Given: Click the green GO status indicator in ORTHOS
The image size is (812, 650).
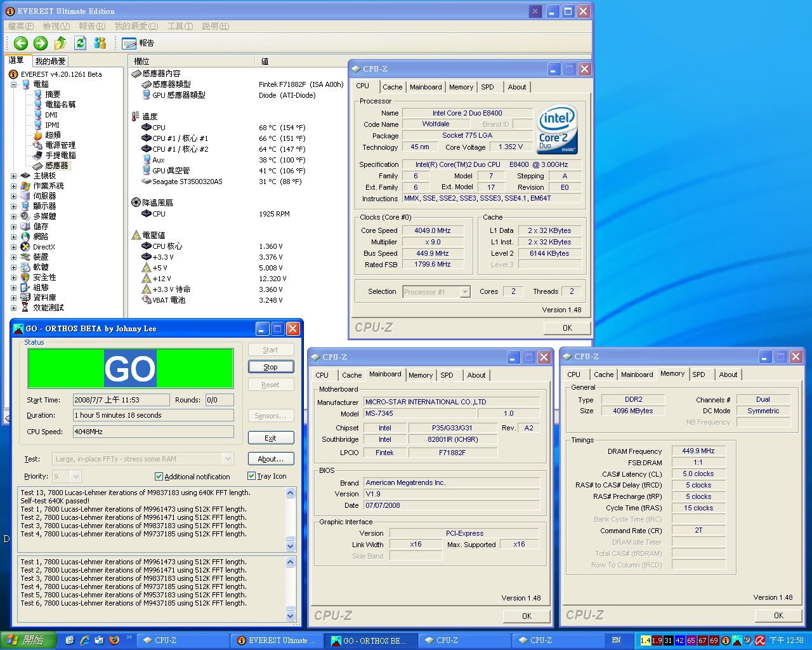Looking at the screenshot, I should pyautogui.click(x=130, y=368).
